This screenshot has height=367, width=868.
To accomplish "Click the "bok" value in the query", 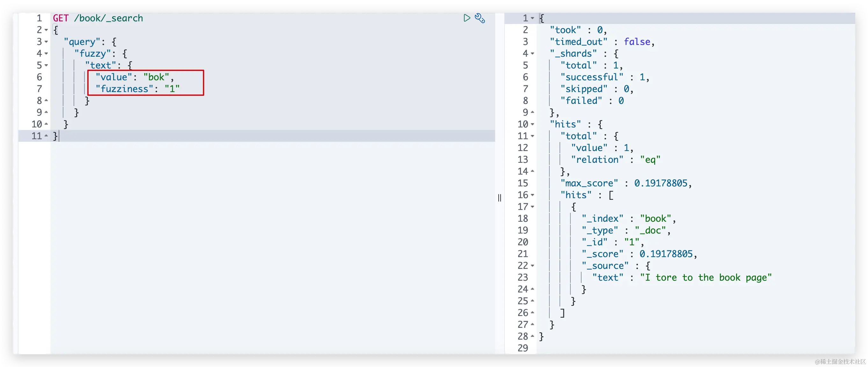I will tap(156, 77).
